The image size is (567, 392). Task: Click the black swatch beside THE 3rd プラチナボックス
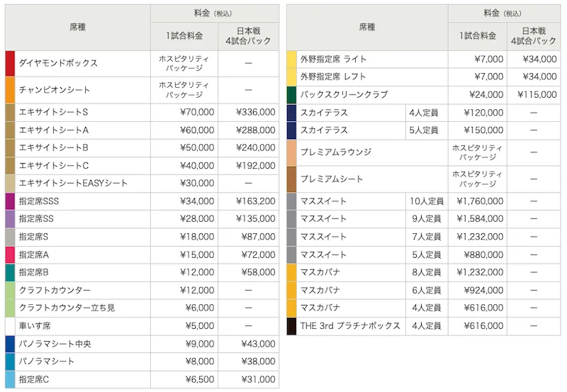pyautogui.click(x=291, y=326)
